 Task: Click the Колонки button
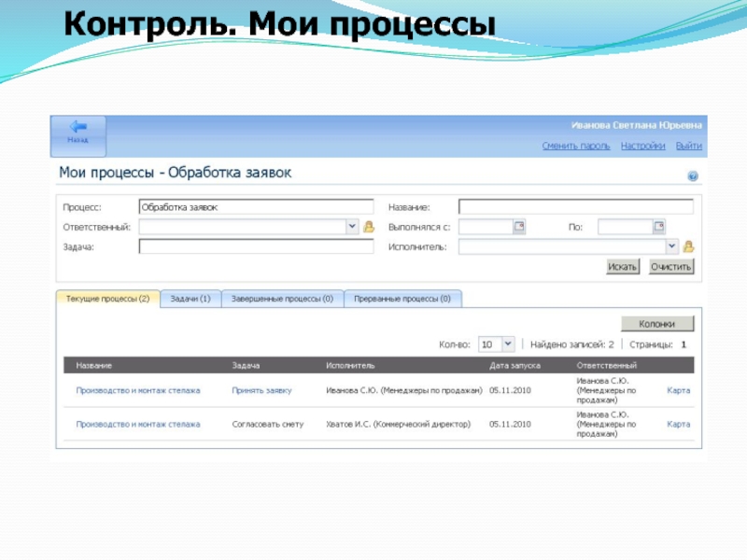656,324
